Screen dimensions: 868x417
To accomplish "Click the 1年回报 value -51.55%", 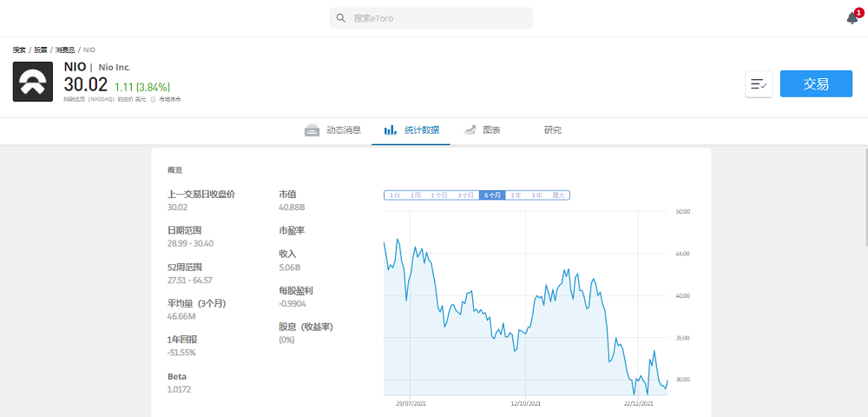I will 181,352.
